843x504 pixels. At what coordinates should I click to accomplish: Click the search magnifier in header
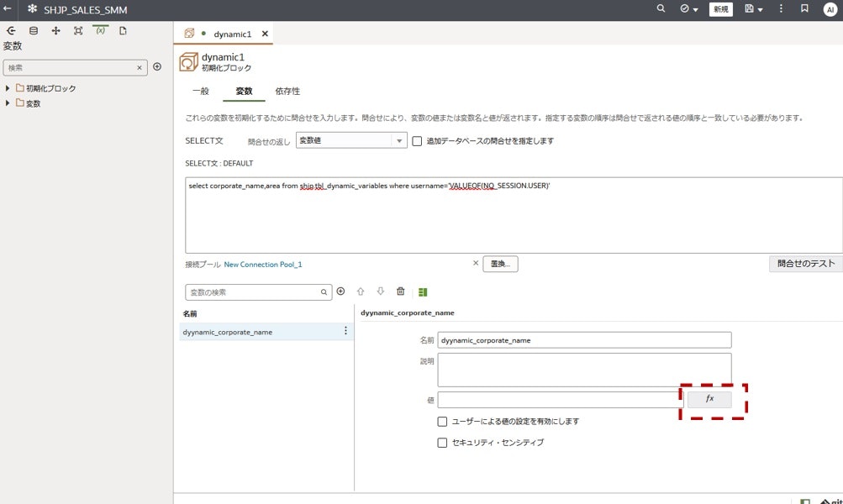click(661, 8)
